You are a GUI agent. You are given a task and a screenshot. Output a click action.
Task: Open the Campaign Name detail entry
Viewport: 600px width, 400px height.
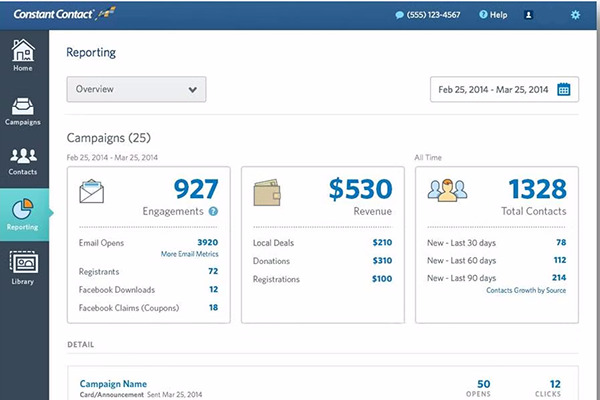point(112,383)
